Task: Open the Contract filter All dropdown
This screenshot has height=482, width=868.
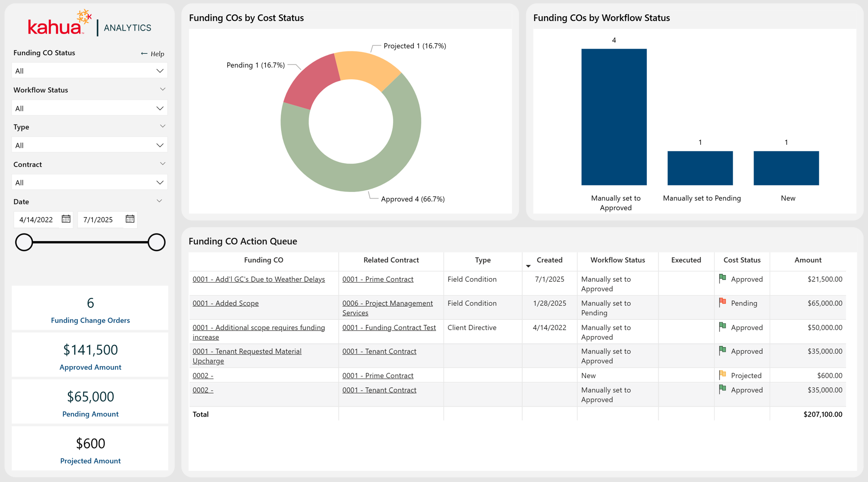Action: (90, 182)
